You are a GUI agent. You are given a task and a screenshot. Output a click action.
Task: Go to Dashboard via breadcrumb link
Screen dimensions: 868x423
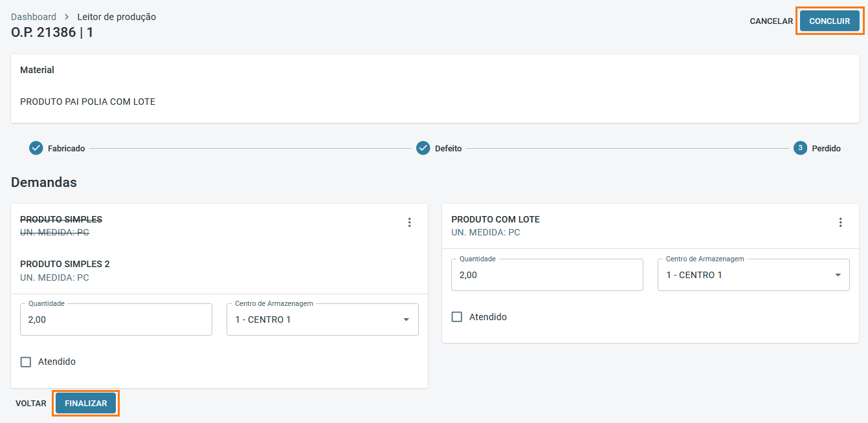pyautogui.click(x=34, y=17)
